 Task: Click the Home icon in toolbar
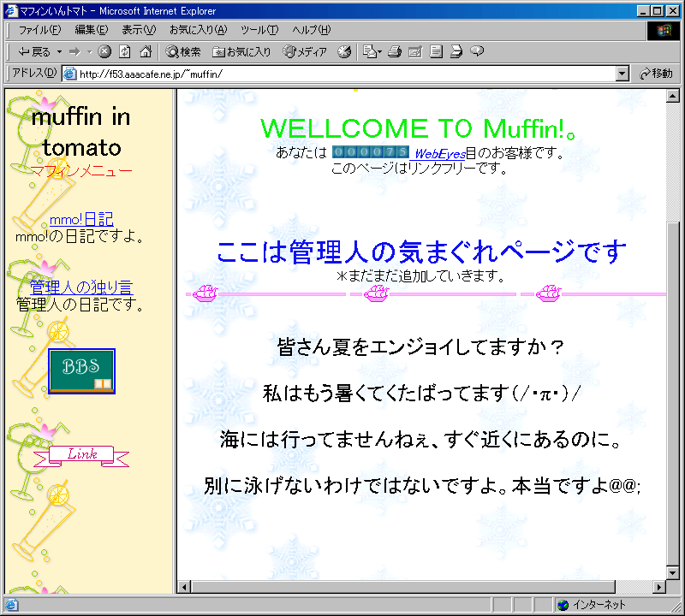146,51
